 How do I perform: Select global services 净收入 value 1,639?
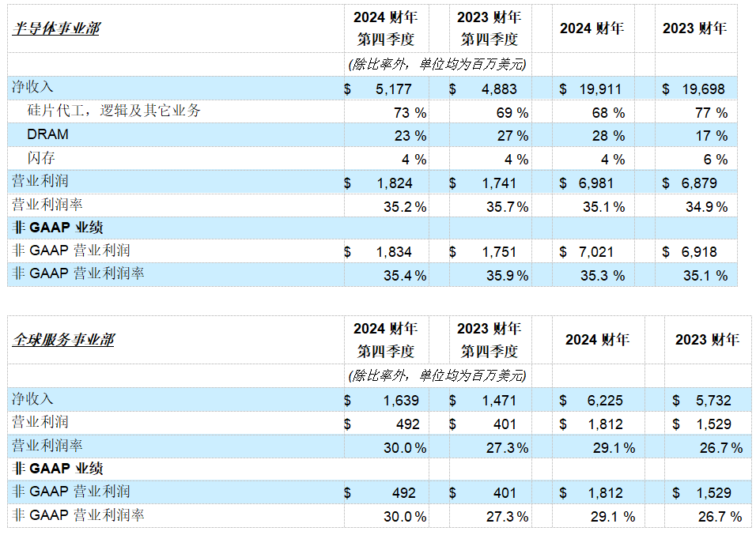(x=400, y=401)
